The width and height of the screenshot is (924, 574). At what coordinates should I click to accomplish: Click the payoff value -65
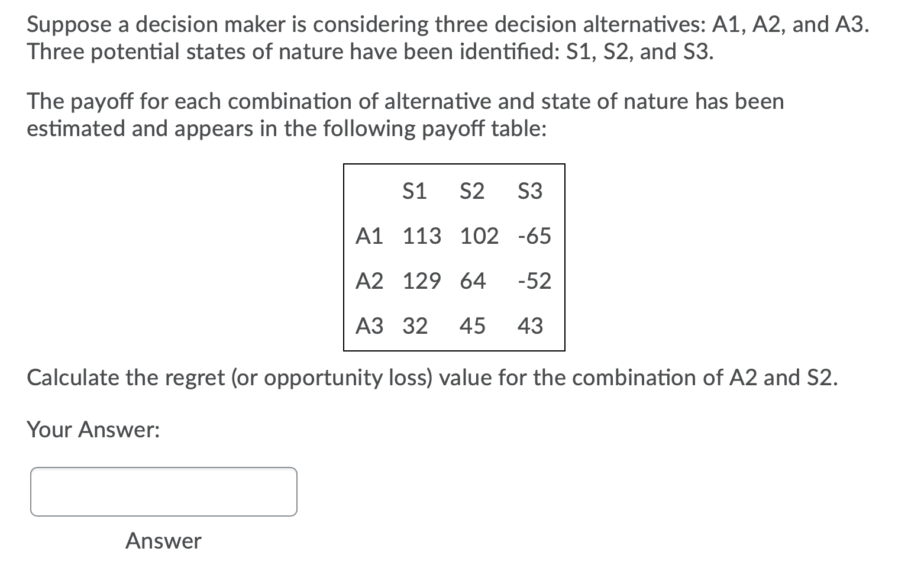point(533,236)
